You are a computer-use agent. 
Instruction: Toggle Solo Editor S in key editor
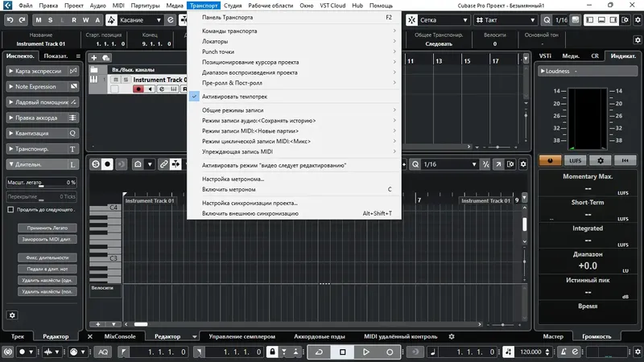(96, 164)
